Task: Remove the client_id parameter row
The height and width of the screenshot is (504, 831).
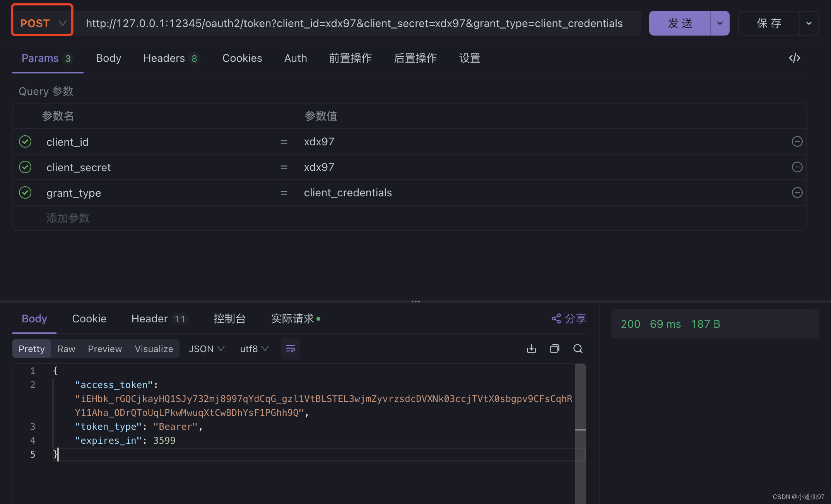Action: pyautogui.click(x=797, y=141)
